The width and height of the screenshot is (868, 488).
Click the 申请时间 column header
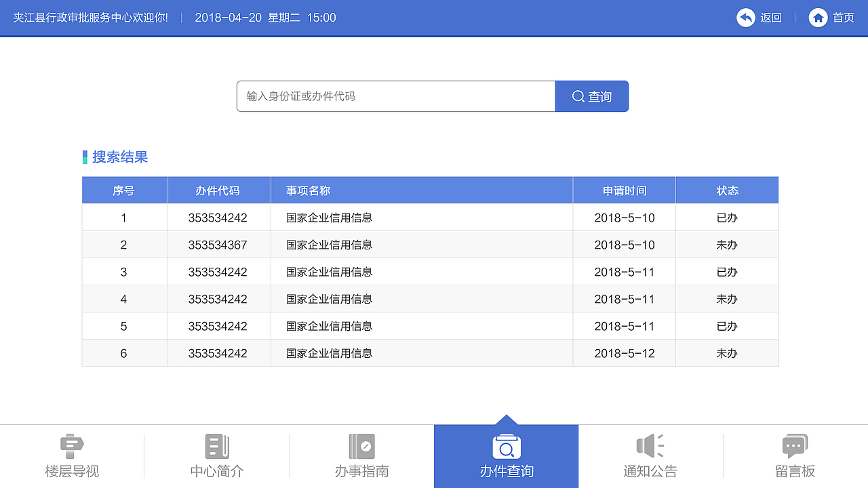click(x=624, y=190)
